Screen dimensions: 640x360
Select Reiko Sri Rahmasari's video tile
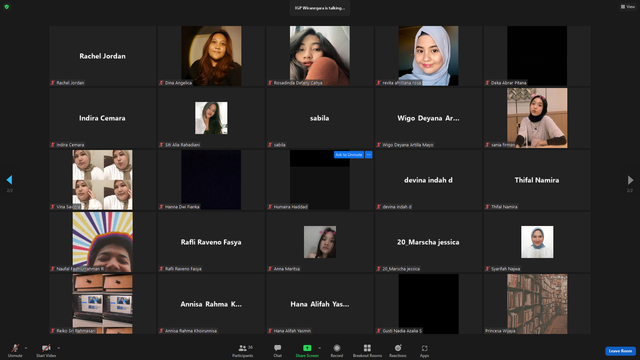[102, 304]
